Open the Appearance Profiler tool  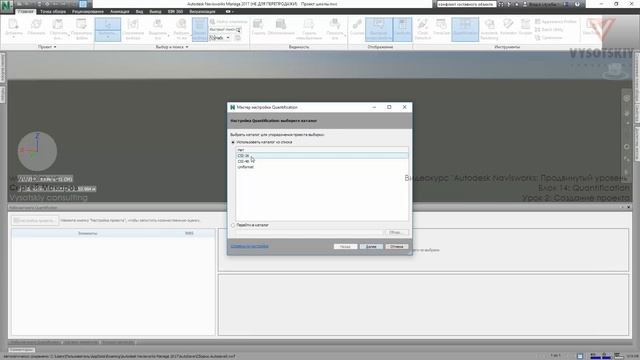click(556, 21)
